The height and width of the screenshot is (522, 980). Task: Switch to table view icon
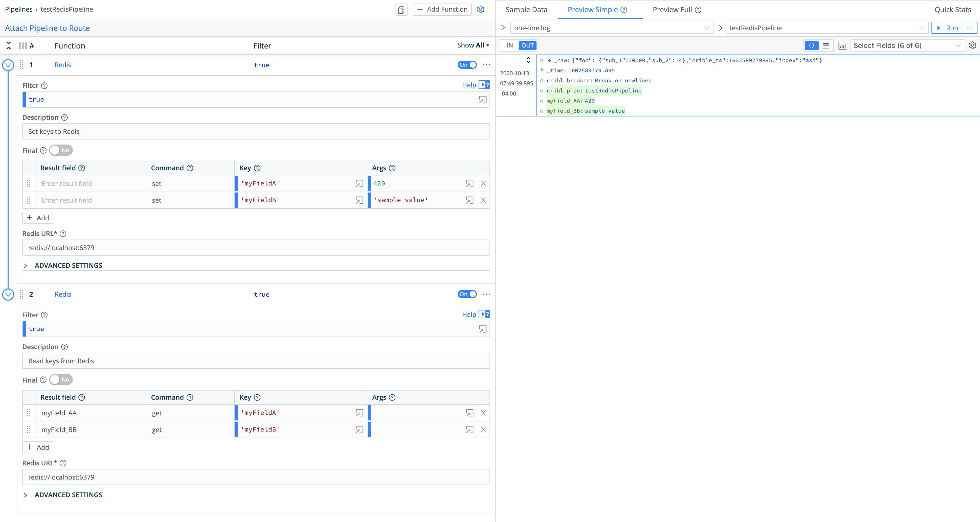tap(826, 46)
